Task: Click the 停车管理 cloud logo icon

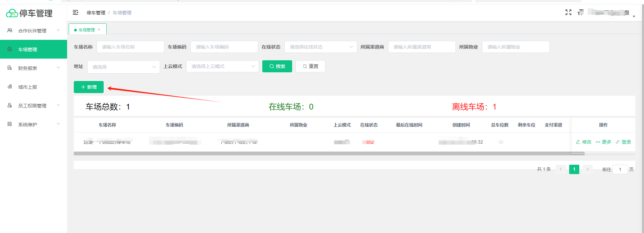Action: click(x=12, y=13)
